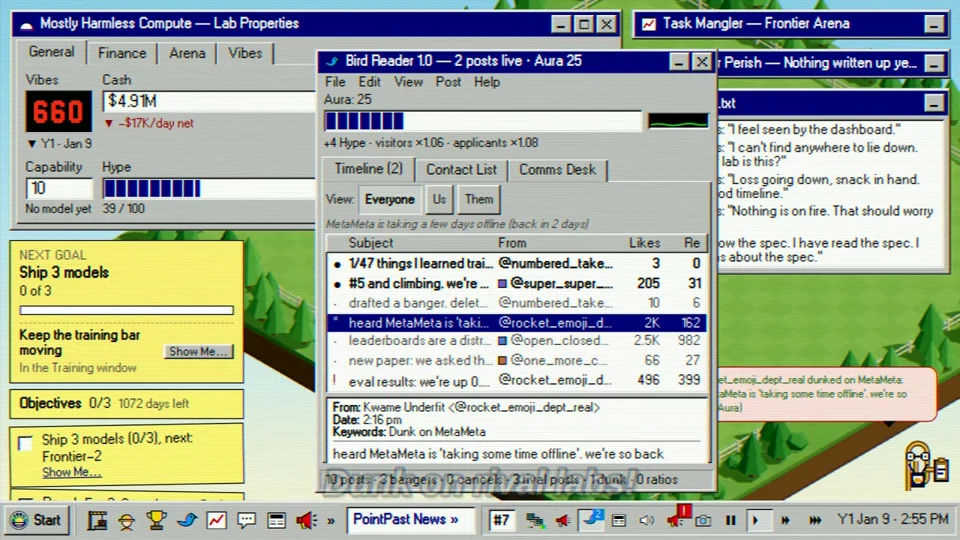Open the trophy arena icon in quick launch
960x540 pixels.
point(157,520)
